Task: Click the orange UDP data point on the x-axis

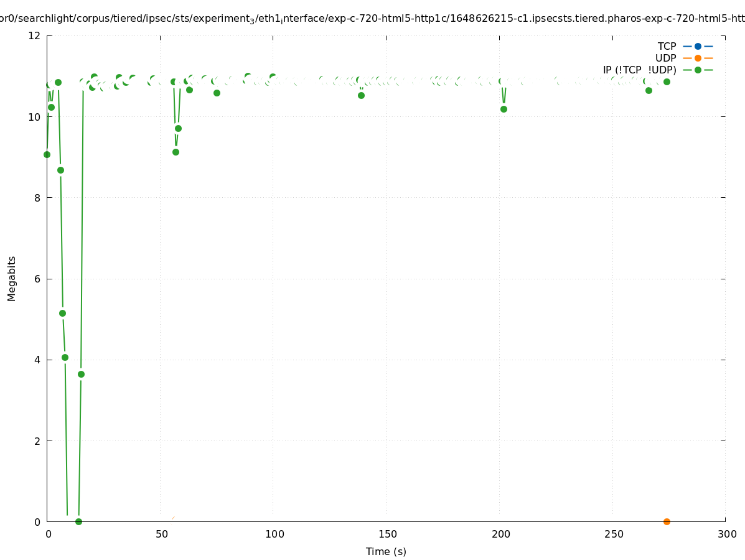Action: coord(667,521)
